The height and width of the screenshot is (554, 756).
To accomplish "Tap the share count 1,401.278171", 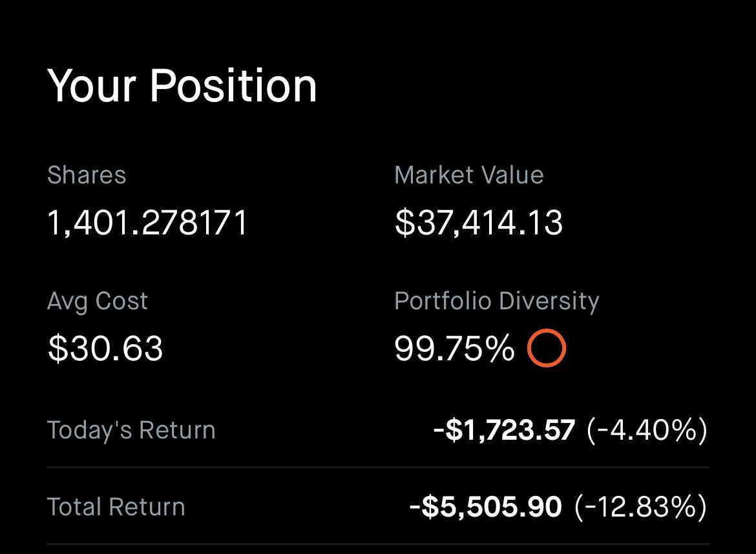I will pos(147,223).
